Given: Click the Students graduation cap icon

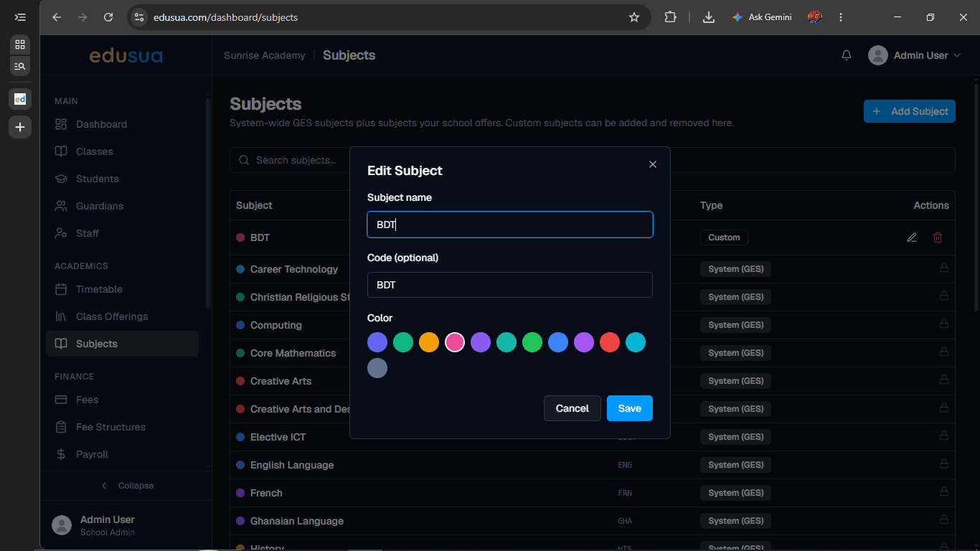Looking at the screenshot, I should tap(61, 179).
